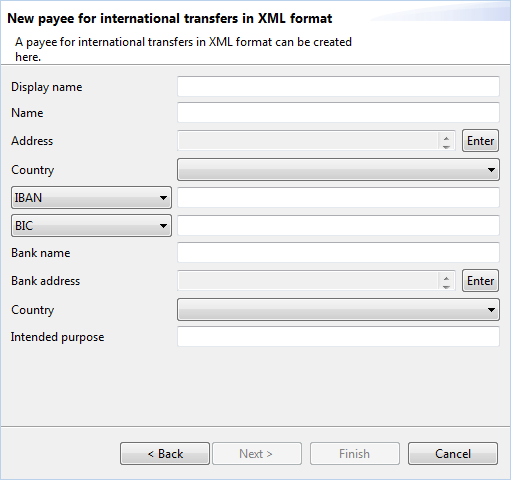Click the Intended purpose field
Screen dimensions: 511x480
pos(338,336)
